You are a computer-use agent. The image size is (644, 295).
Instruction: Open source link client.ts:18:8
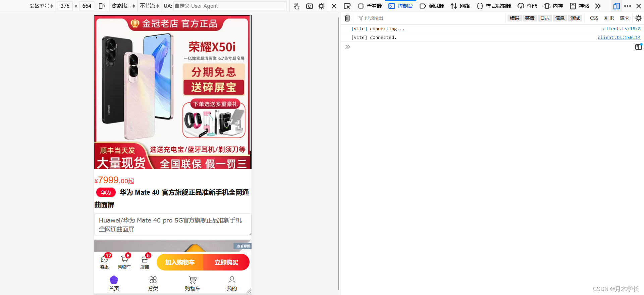pyautogui.click(x=622, y=29)
